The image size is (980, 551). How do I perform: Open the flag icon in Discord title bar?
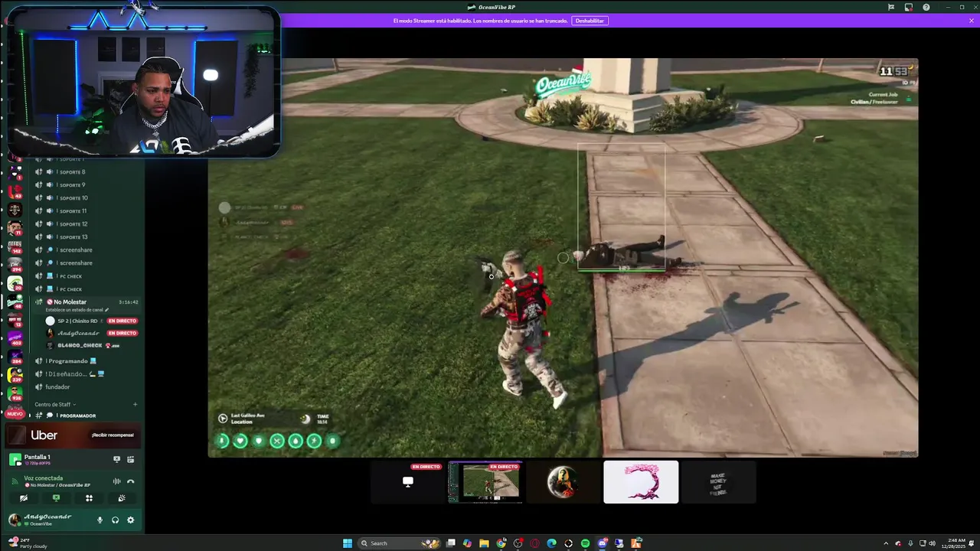(890, 7)
